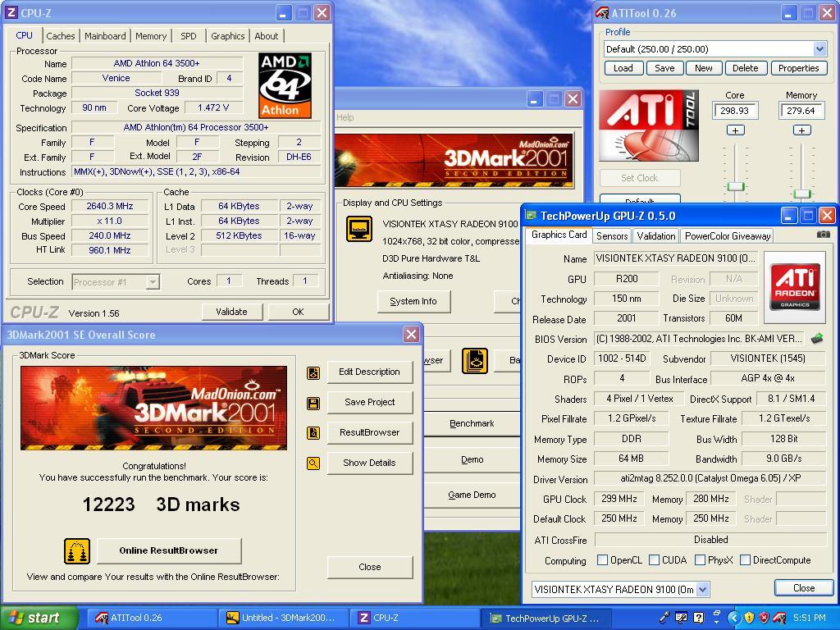Image resolution: width=840 pixels, height=630 pixels.
Task: Click the Online ResultBrowser tree icon
Action: [x=77, y=550]
